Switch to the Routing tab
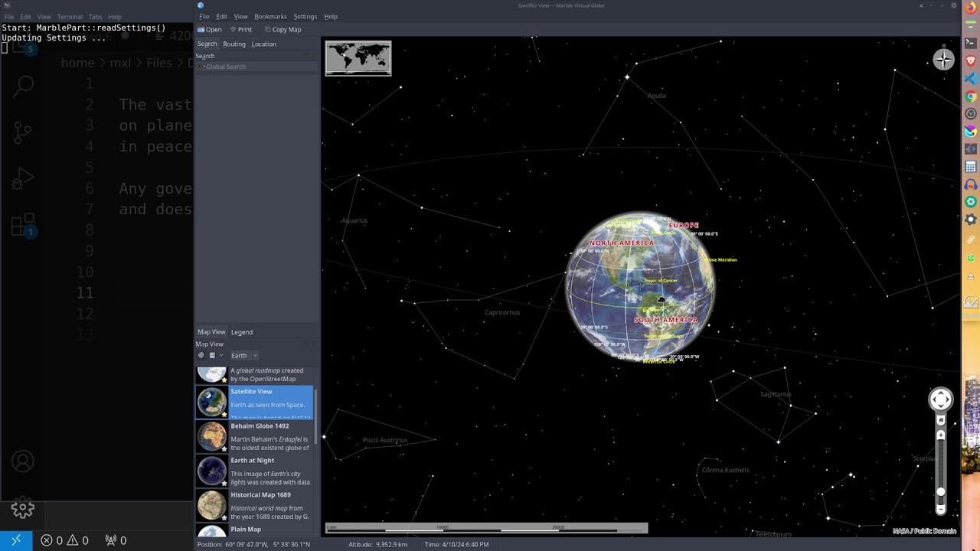Image resolution: width=980 pixels, height=551 pixels. [x=234, y=44]
